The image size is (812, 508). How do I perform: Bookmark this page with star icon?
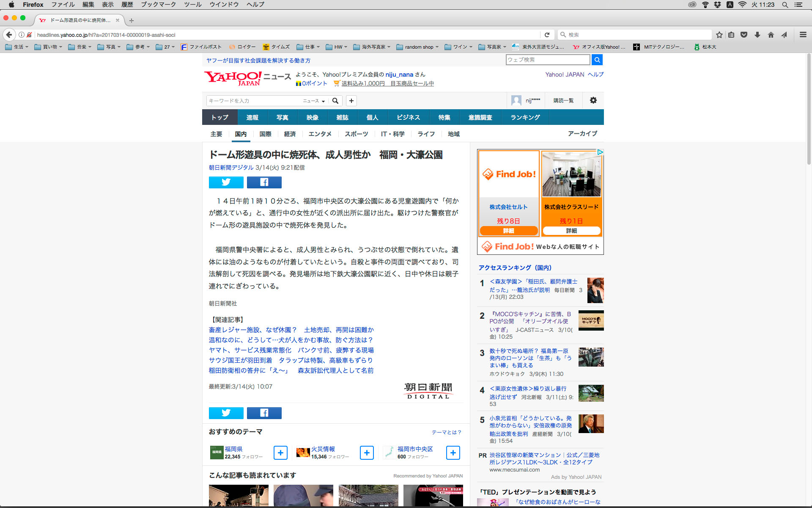tap(719, 35)
